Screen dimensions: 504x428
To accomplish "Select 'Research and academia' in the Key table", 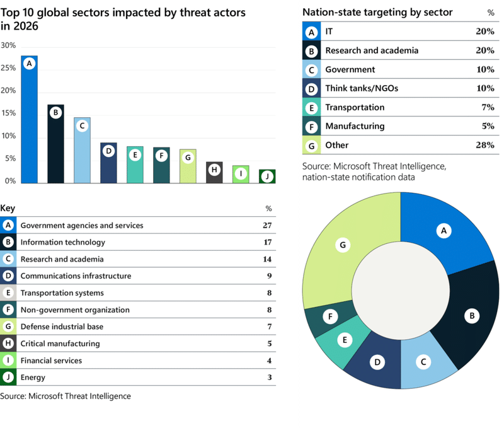I will point(62,259).
